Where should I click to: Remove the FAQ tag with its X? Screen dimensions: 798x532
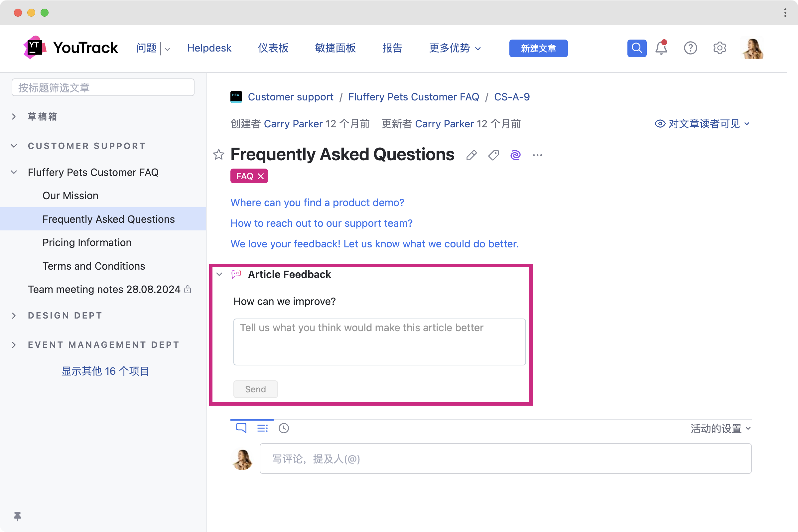click(x=261, y=176)
